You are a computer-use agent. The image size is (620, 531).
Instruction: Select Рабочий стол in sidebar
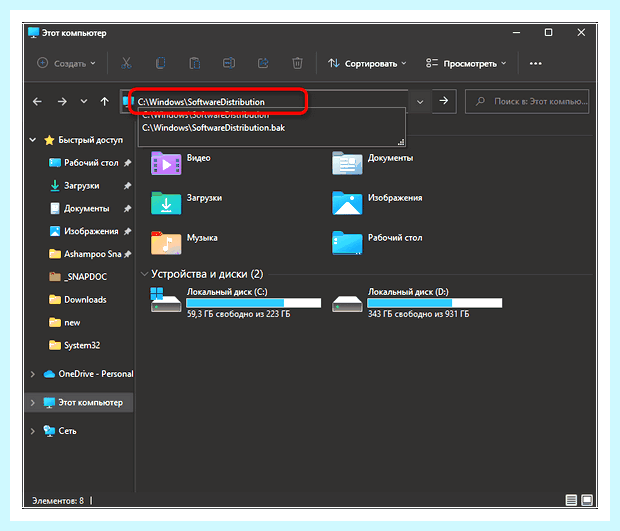click(91, 163)
